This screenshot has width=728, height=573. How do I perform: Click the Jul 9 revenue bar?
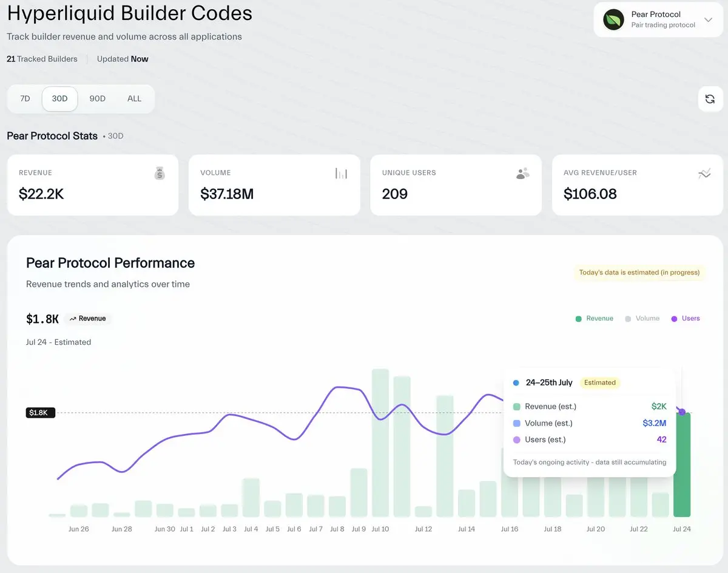[359, 492]
